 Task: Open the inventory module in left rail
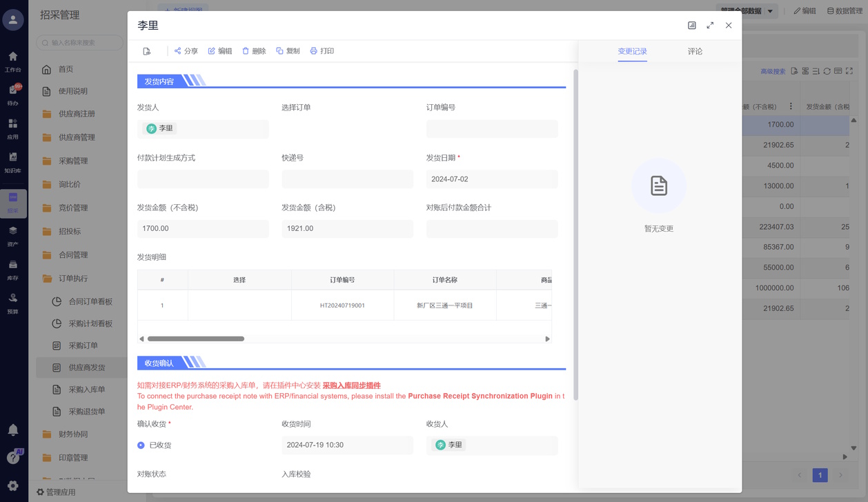coord(12,268)
